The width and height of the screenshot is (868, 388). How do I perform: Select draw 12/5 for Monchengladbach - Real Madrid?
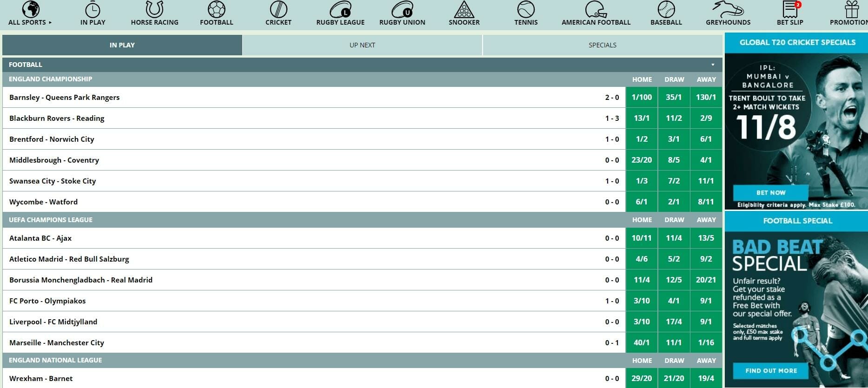click(674, 280)
